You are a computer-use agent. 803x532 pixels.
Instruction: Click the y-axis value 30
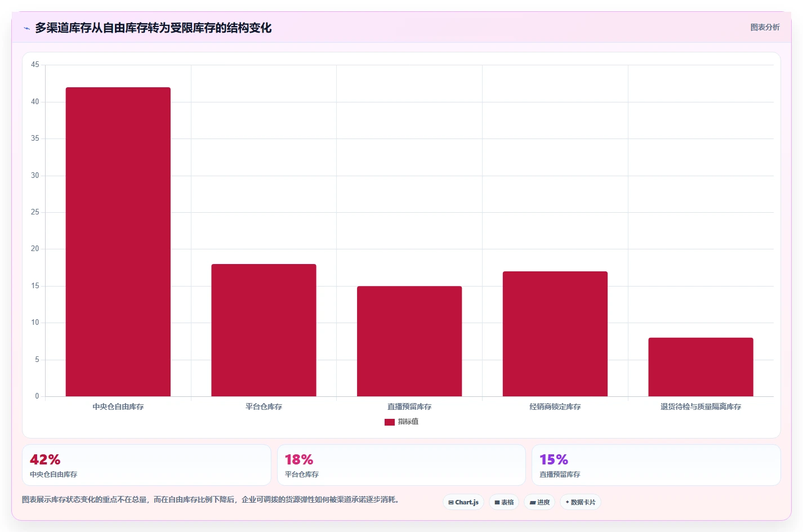click(x=35, y=176)
